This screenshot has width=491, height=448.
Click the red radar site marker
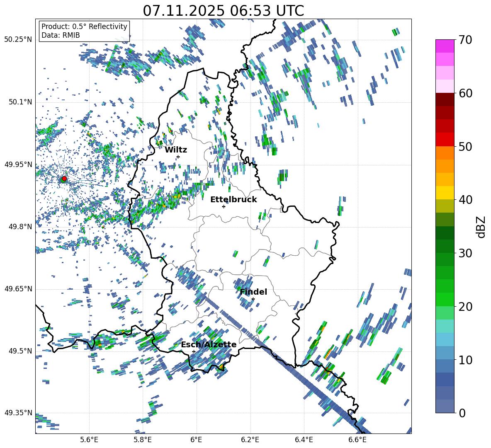tap(64, 179)
